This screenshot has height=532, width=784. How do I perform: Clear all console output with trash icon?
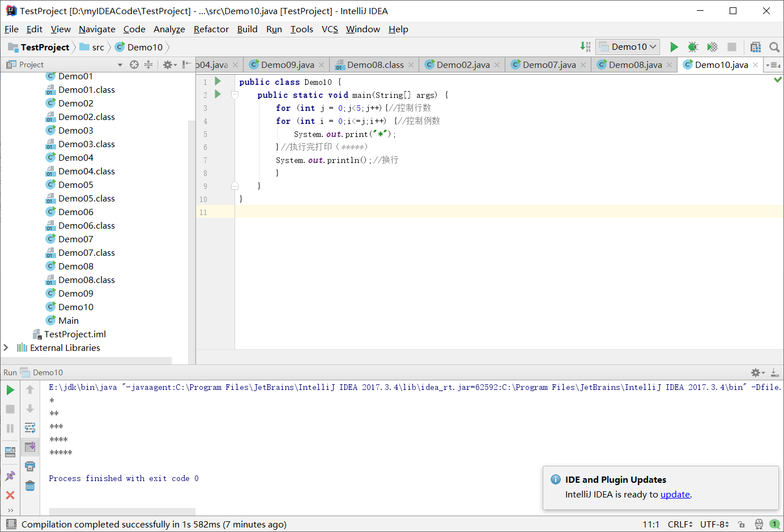(30, 486)
